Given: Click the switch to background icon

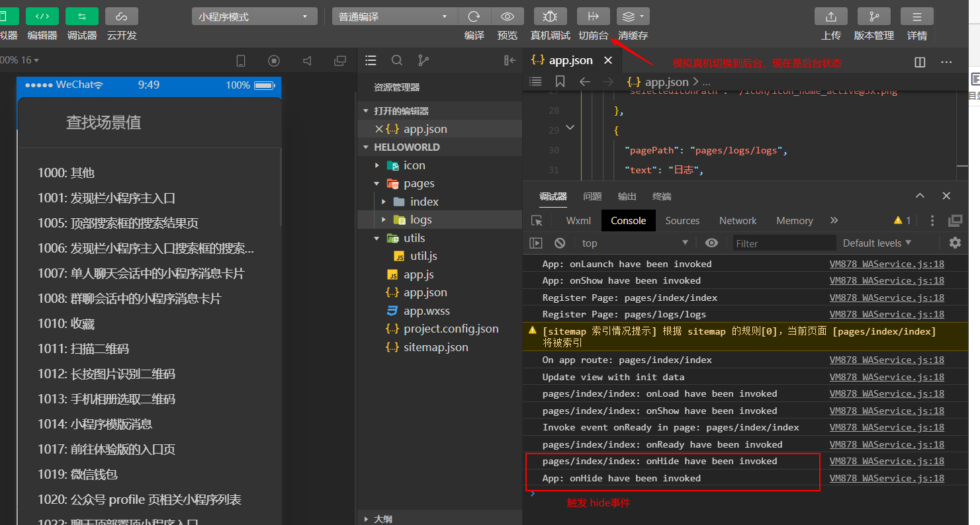Looking at the screenshot, I should pyautogui.click(x=594, y=17).
